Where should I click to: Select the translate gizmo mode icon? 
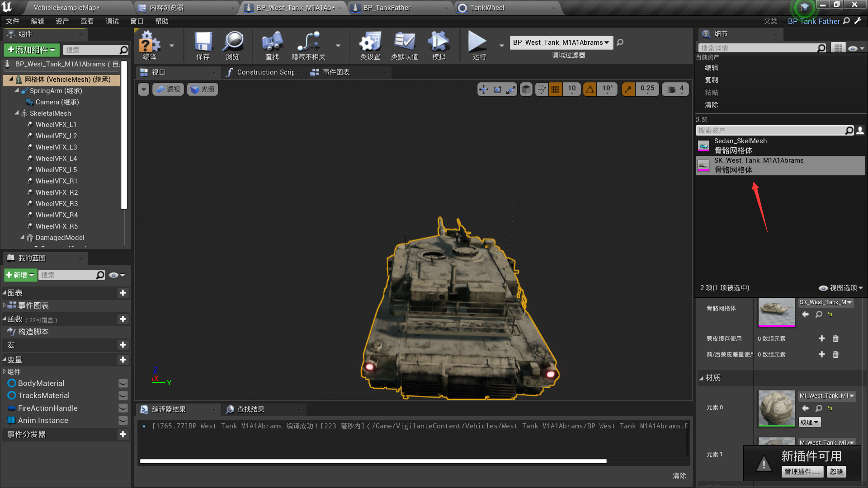[483, 89]
